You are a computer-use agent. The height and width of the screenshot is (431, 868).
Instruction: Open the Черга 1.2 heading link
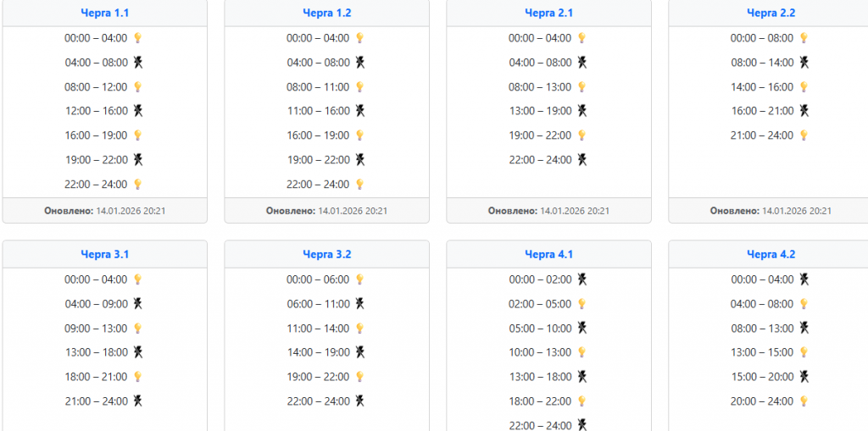327,13
